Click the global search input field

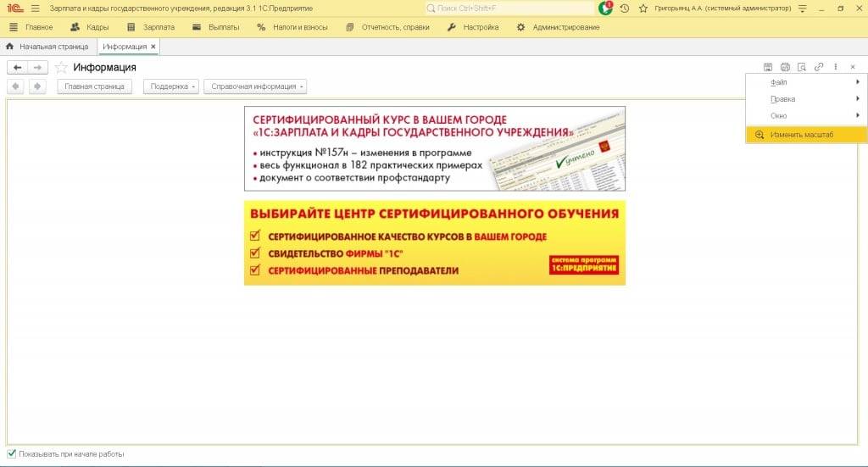coord(509,8)
